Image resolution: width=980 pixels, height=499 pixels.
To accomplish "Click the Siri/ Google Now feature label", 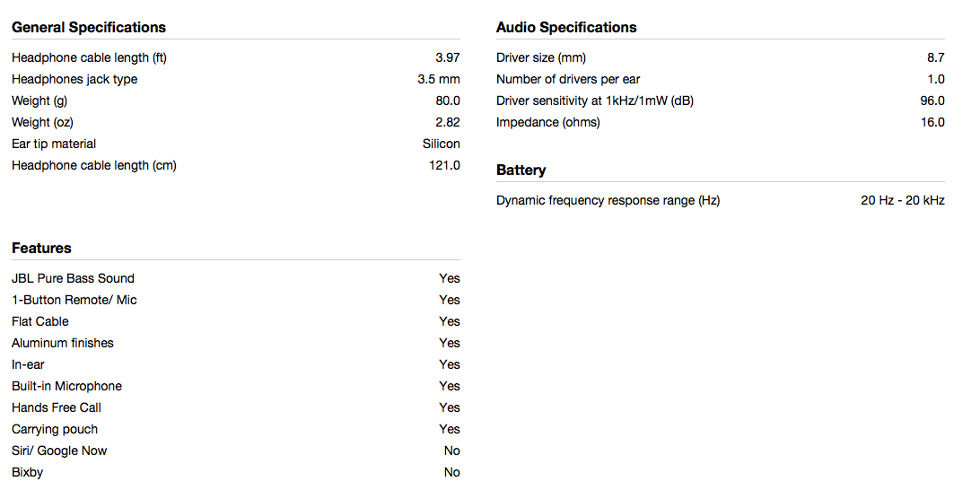I will [x=59, y=451].
